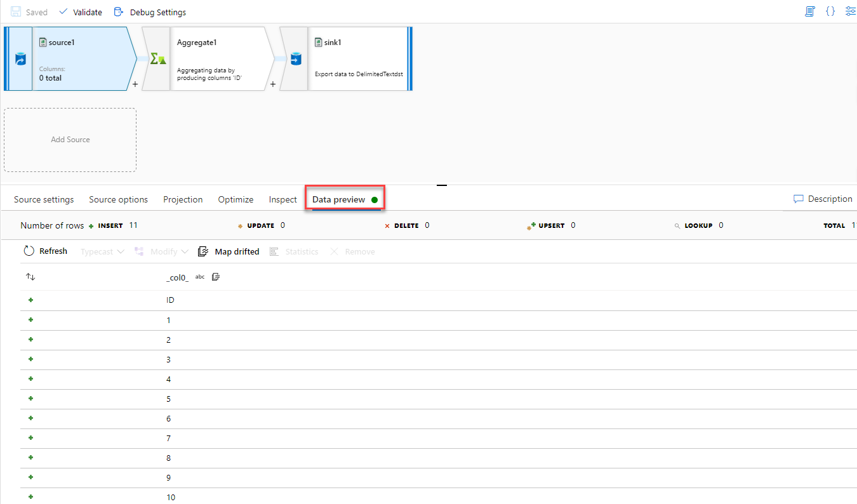Click the dataset file icon beside source1

[x=43, y=42]
